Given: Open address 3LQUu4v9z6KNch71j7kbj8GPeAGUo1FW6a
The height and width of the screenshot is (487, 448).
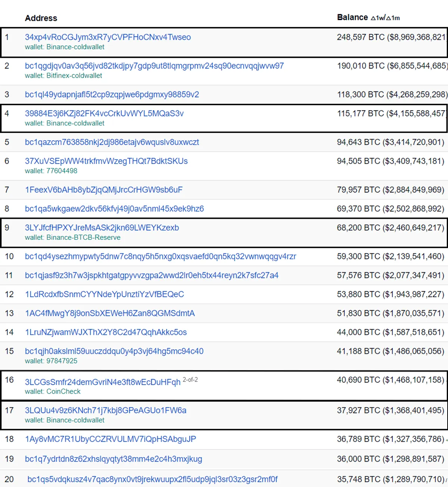Looking at the screenshot, I should (106, 410).
